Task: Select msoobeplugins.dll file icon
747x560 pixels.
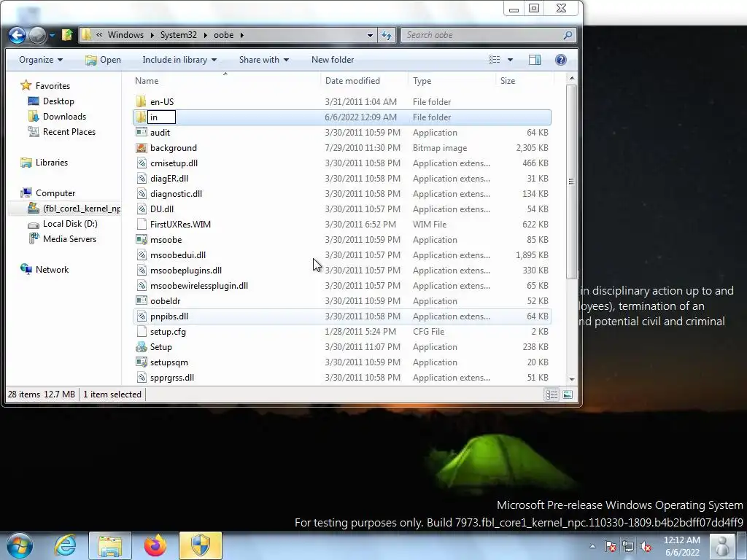Action: point(141,270)
